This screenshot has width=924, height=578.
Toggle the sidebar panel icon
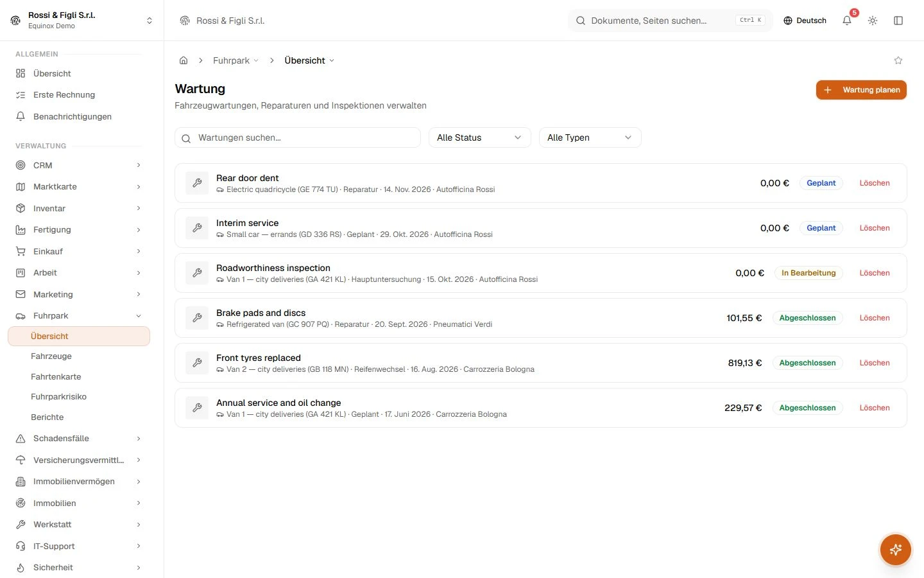pyautogui.click(x=898, y=21)
